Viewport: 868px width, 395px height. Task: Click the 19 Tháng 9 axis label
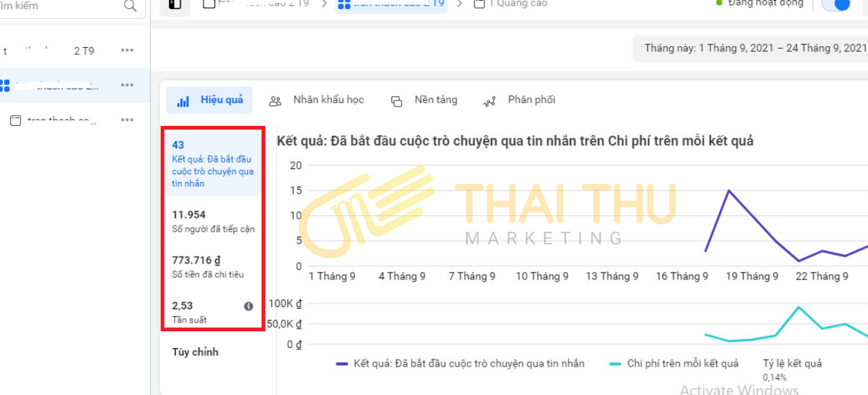point(752,276)
